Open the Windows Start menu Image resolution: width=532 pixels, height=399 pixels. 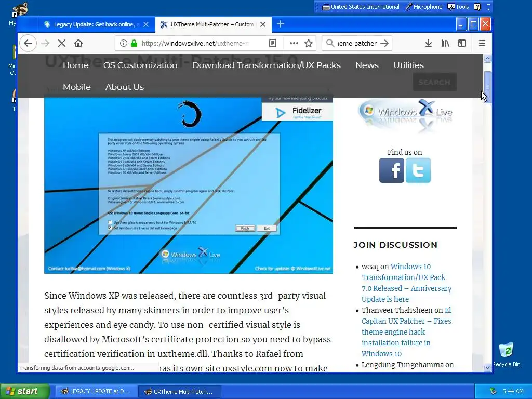tap(25, 391)
